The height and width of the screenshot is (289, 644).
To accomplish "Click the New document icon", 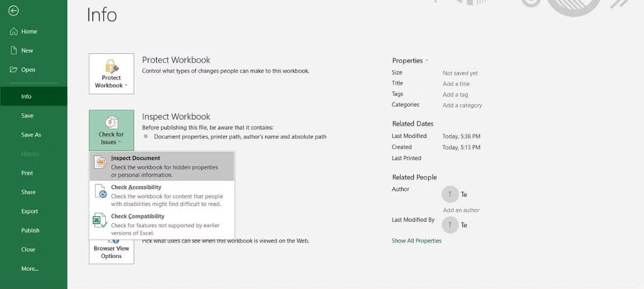I will 14,50.
